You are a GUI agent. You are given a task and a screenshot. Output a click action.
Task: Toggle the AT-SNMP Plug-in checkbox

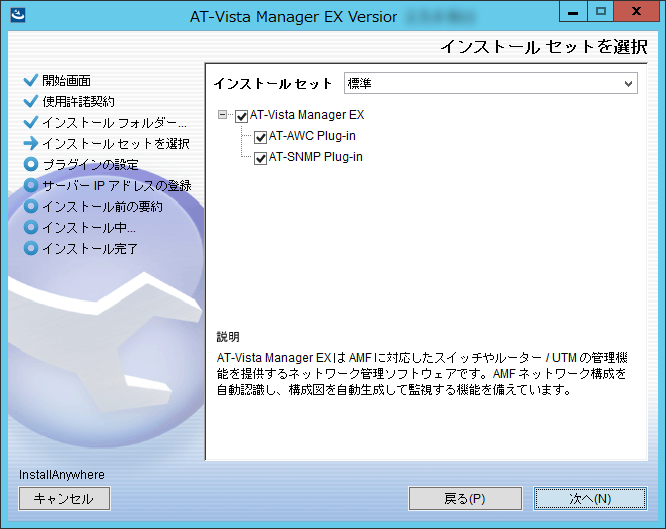point(260,158)
